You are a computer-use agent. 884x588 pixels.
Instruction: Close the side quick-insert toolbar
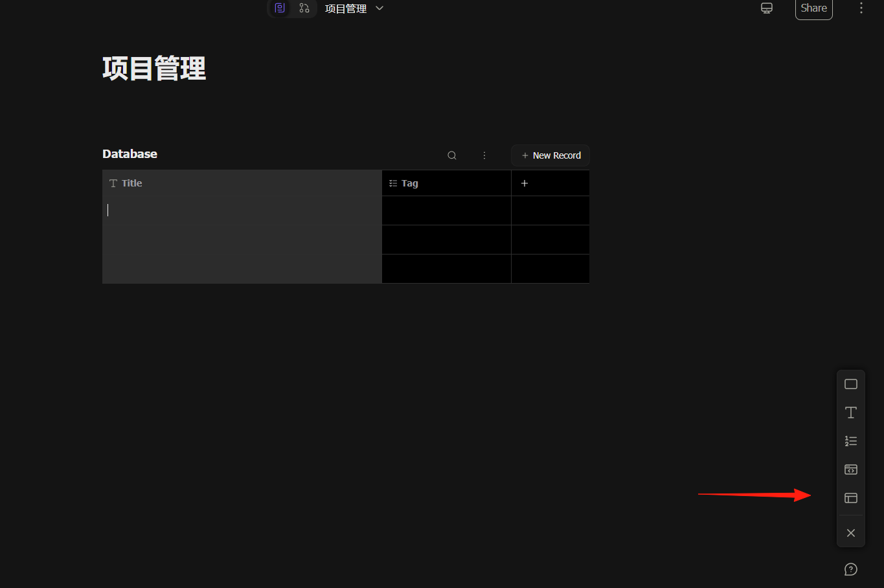[851, 533]
